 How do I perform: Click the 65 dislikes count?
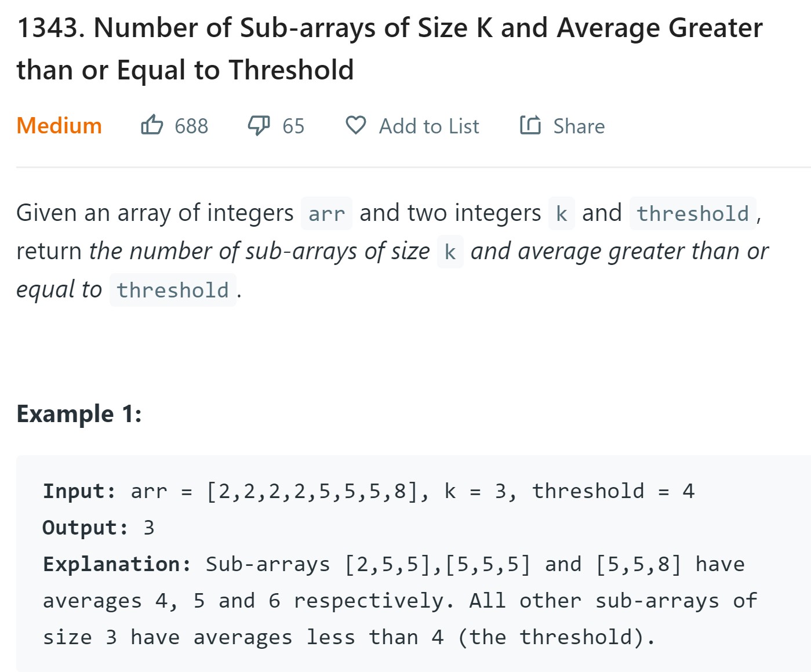click(x=293, y=126)
